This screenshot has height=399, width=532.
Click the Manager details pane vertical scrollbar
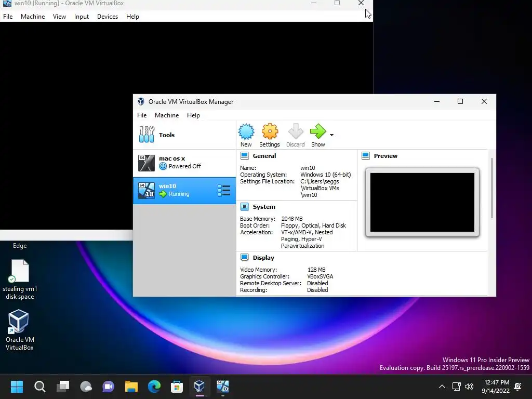491,188
